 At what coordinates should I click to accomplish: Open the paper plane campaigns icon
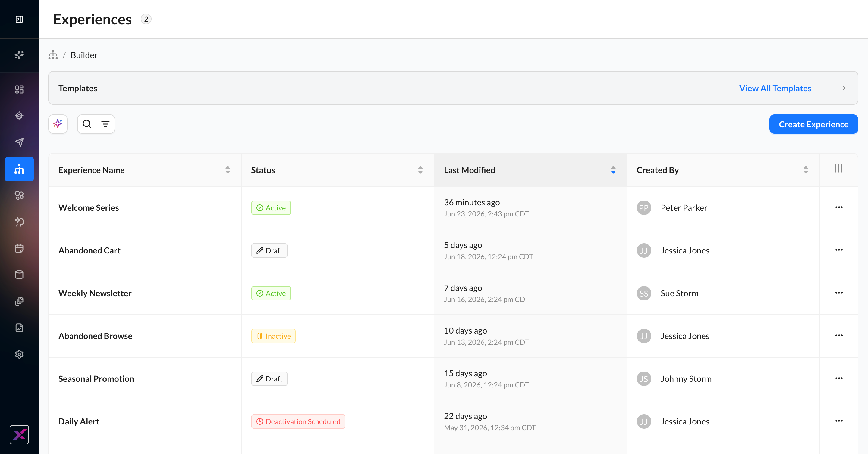(x=19, y=142)
